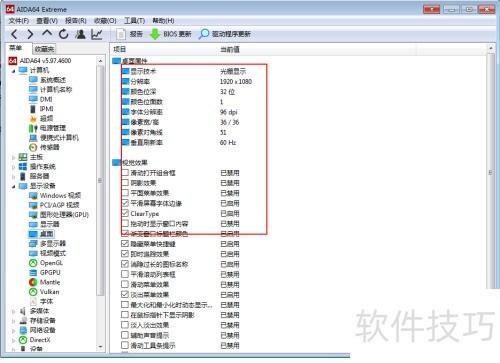Toggle the 淡出菜单效果 checkbox
500x363 pixels.
coord(125,295)
